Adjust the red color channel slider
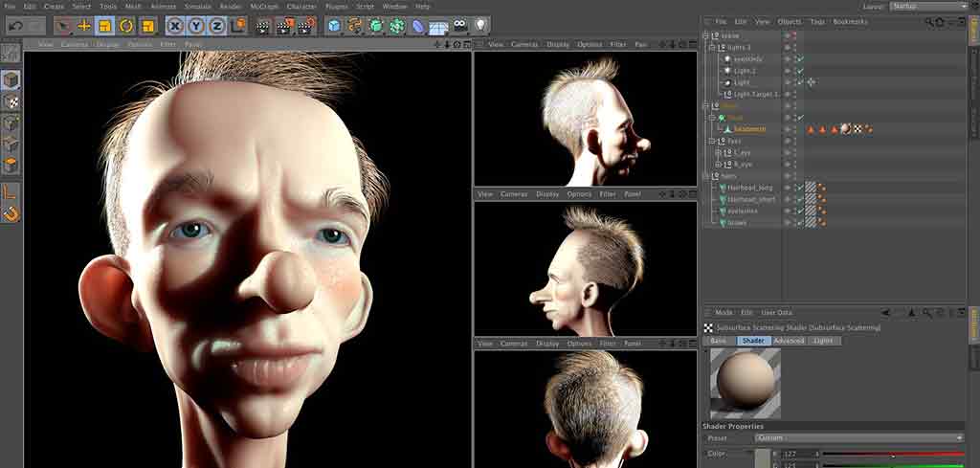This screenshot has height=468, width=980. [892, 454]
